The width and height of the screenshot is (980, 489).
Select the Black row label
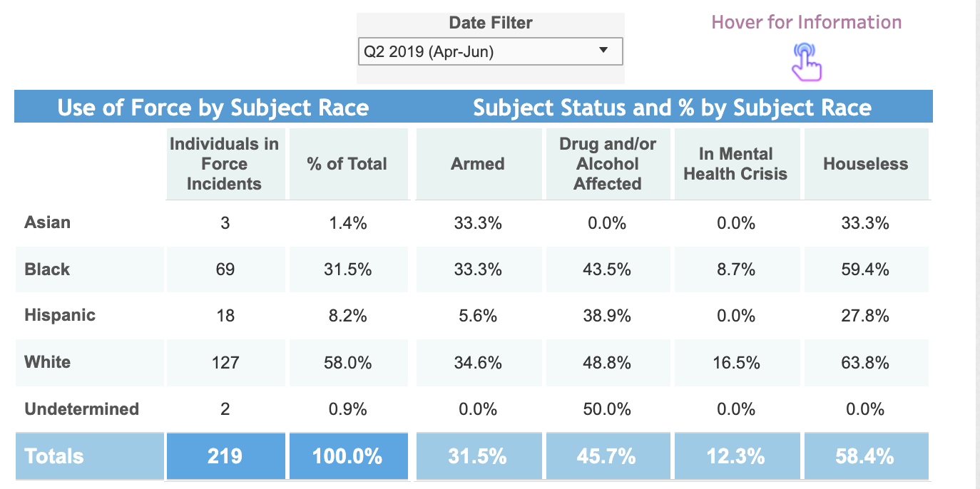47,269
